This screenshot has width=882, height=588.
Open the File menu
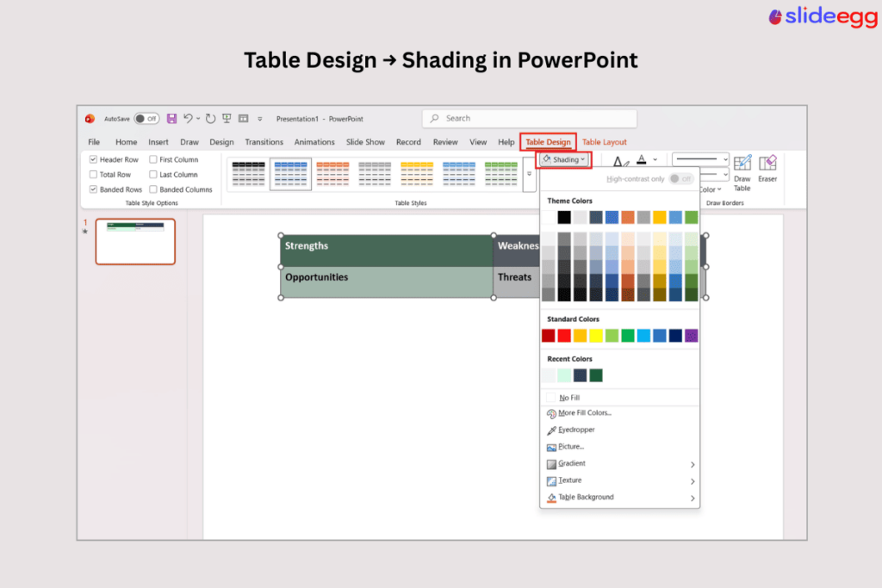94,142
